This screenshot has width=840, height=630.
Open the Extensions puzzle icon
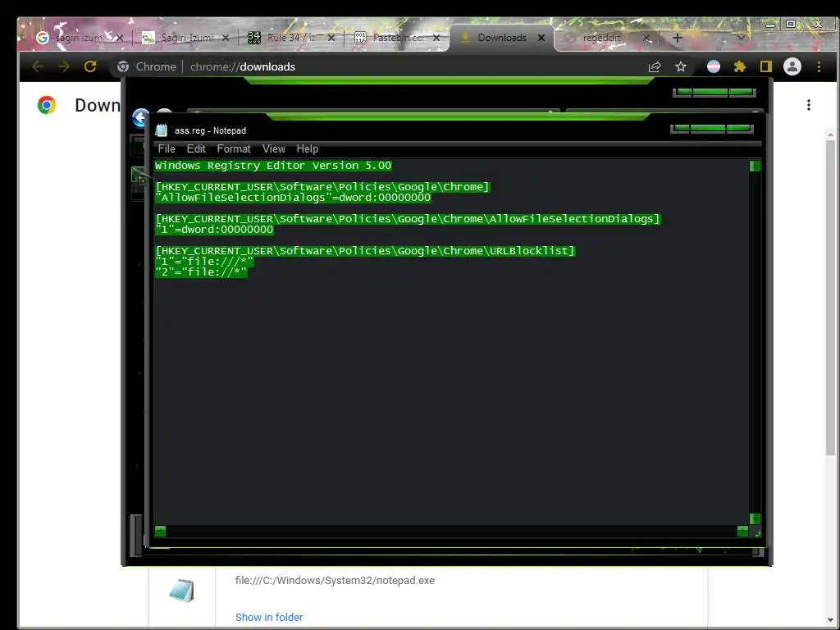740,66
